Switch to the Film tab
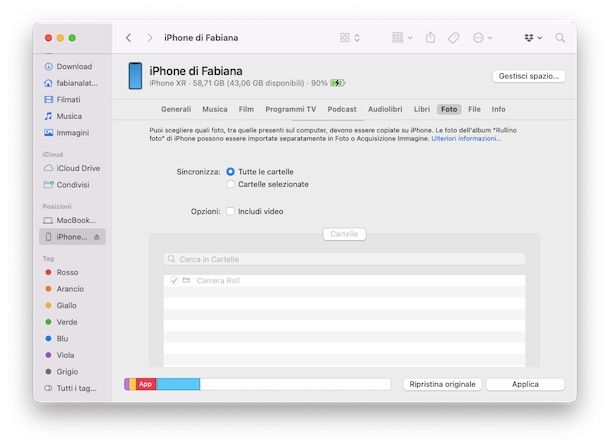This screenshot has width=610, height=446. (x=246, y=109)
